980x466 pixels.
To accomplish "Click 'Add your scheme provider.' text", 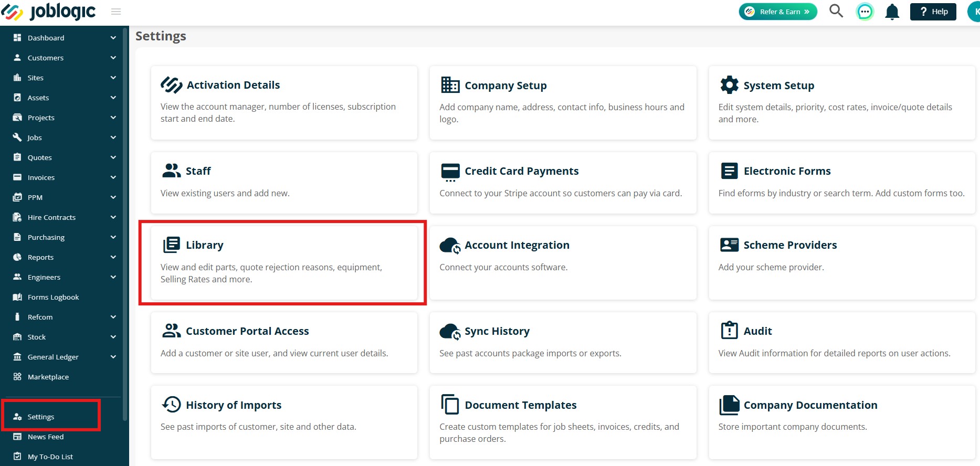I will 771,267.
